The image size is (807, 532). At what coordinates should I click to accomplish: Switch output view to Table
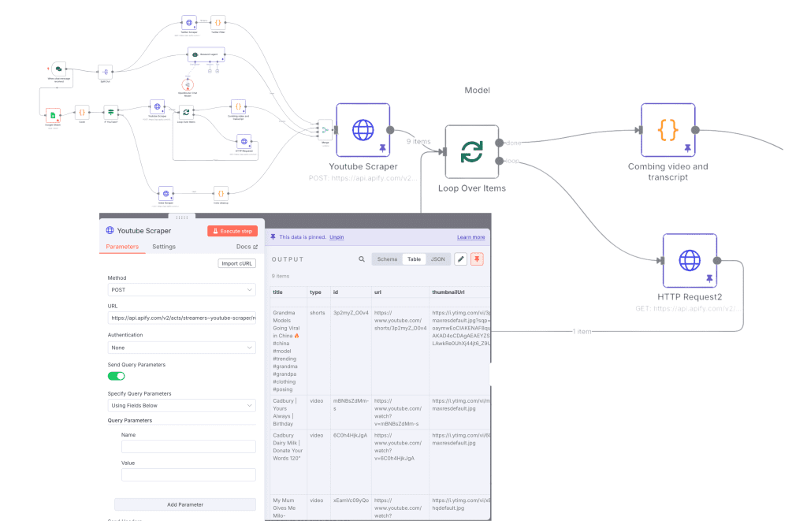coord(415,259)
